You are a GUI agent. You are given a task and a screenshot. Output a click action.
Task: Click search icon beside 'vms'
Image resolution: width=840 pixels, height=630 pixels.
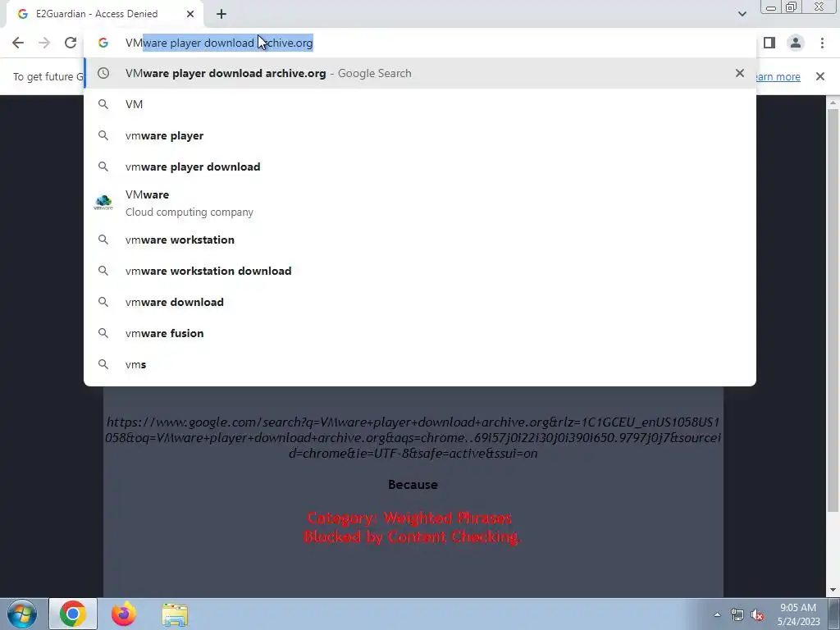[x=103, y=364]
